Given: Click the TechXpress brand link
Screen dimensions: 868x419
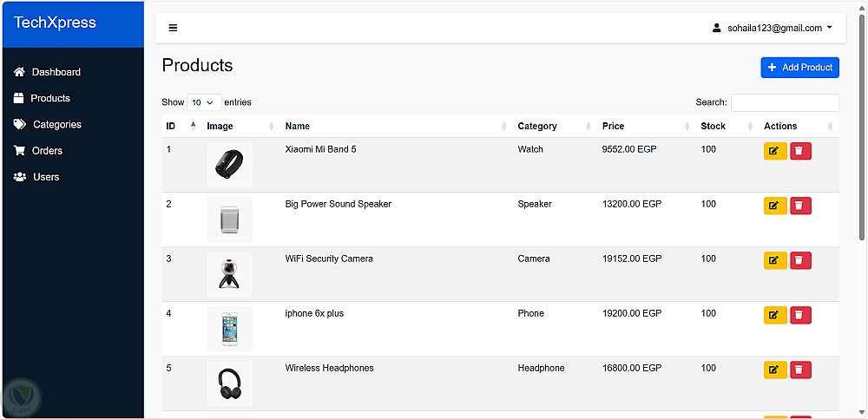Looking at the screenshot, I should 55,23.
